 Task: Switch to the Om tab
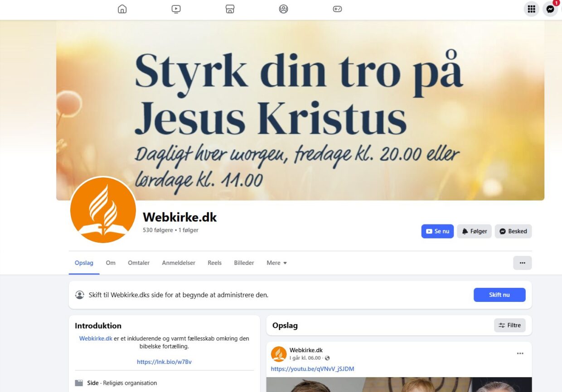click(x=111, y=263)
